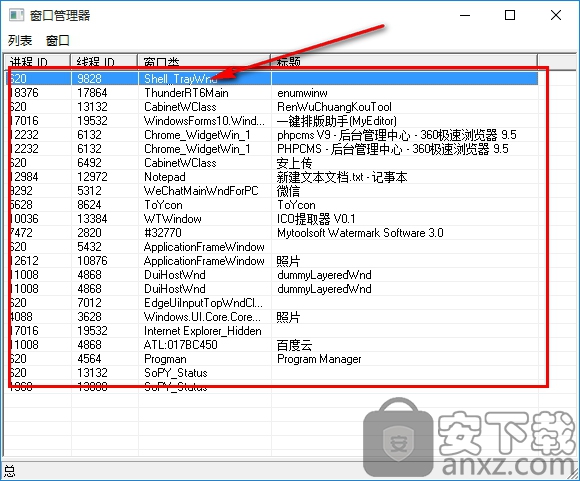This screenshot has width=580, height=481.
Task: Click the Program Manager title cell
Action: point(319,359)
